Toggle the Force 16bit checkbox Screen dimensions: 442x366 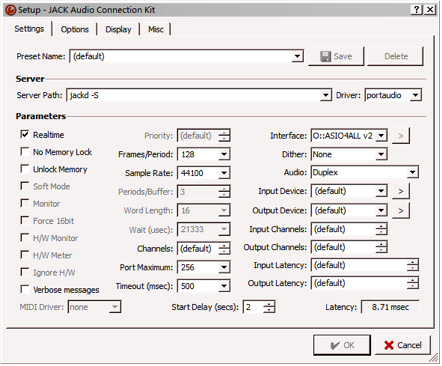[25, 220]
